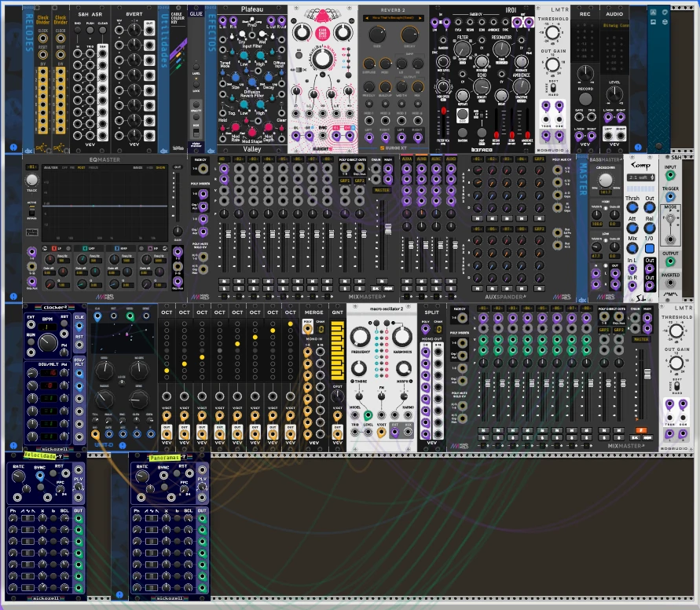This screenshot has width=700, height=610.
Task: Click the Komp Att knob
Action: 632,228
